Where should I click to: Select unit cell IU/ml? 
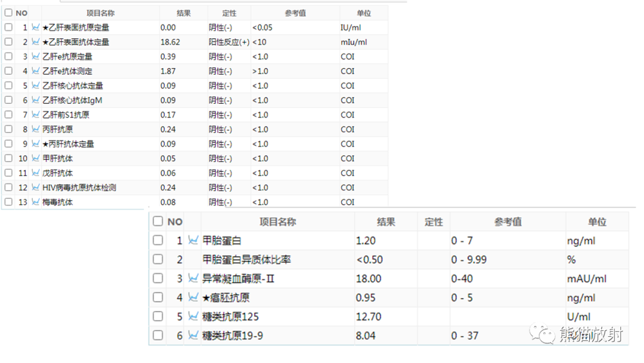[x=351, y=27]
